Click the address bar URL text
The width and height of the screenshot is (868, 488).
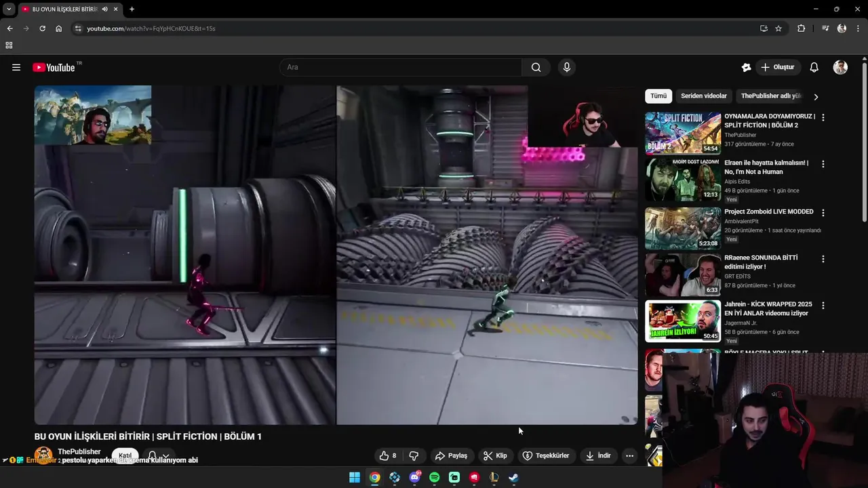pos(151,28)
